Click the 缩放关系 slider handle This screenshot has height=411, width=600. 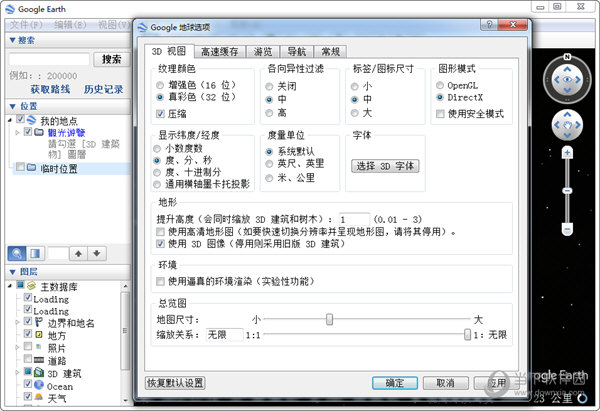pyautogui.click(x=467, y=334)
